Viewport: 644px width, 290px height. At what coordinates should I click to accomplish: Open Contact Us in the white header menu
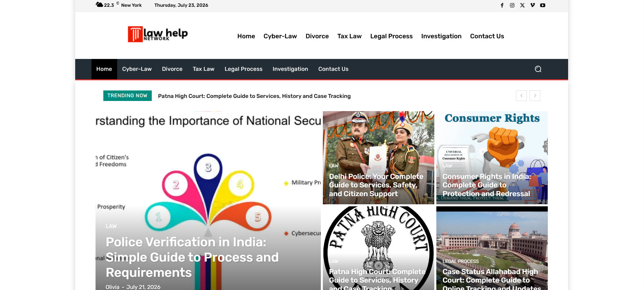pos(487,36)
